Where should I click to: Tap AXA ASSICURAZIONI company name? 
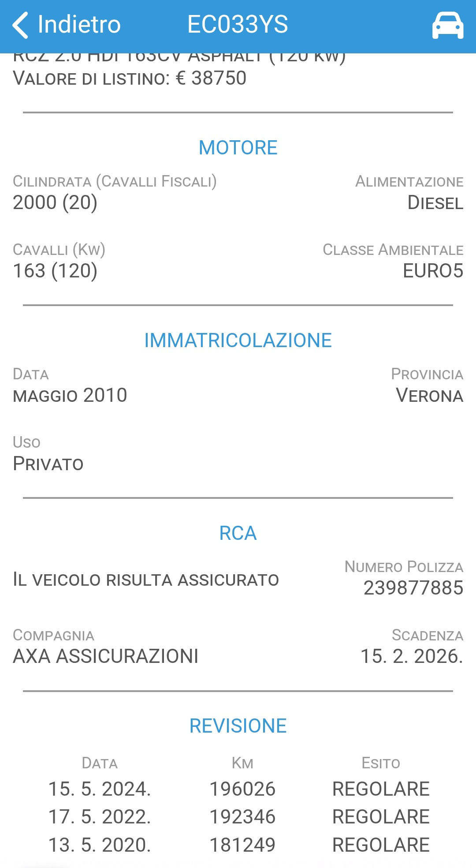click(x=106, y=656)
